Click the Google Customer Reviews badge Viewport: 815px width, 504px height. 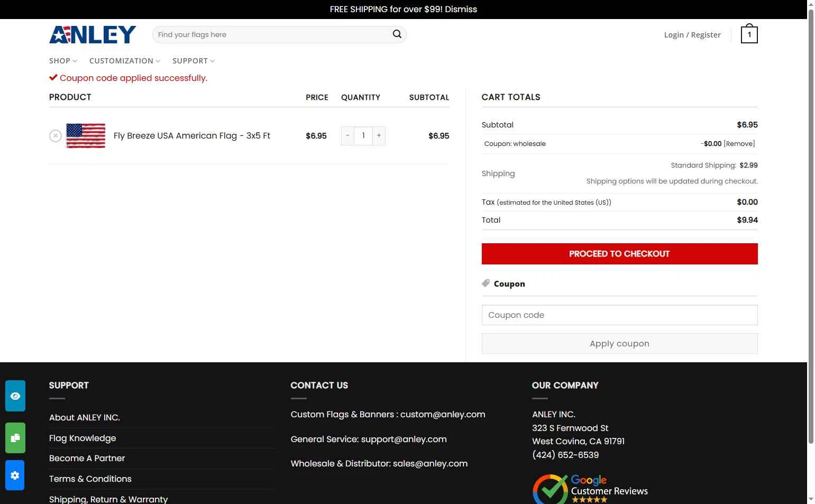(590, 489)
